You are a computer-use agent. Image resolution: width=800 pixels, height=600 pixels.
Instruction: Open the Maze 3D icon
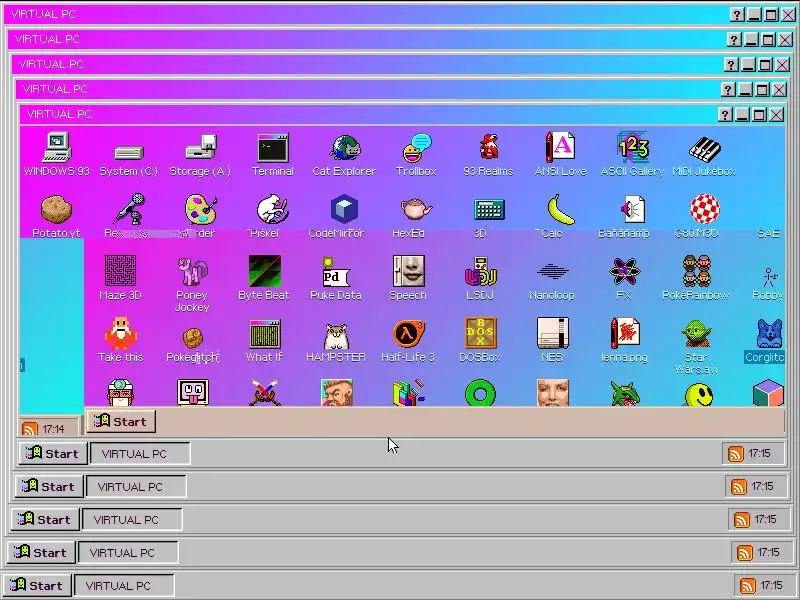[x=120, y=270]
